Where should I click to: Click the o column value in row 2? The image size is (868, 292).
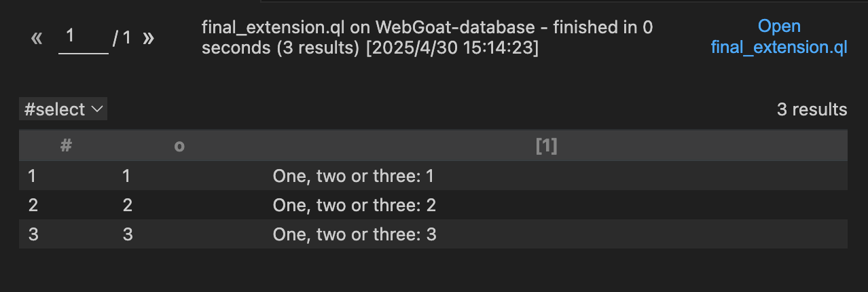coord(127,206)
